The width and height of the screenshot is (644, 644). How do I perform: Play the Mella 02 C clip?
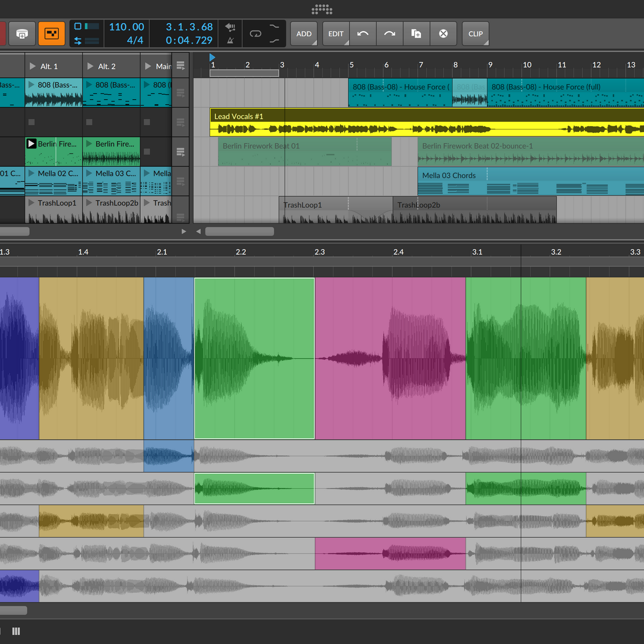32,173
